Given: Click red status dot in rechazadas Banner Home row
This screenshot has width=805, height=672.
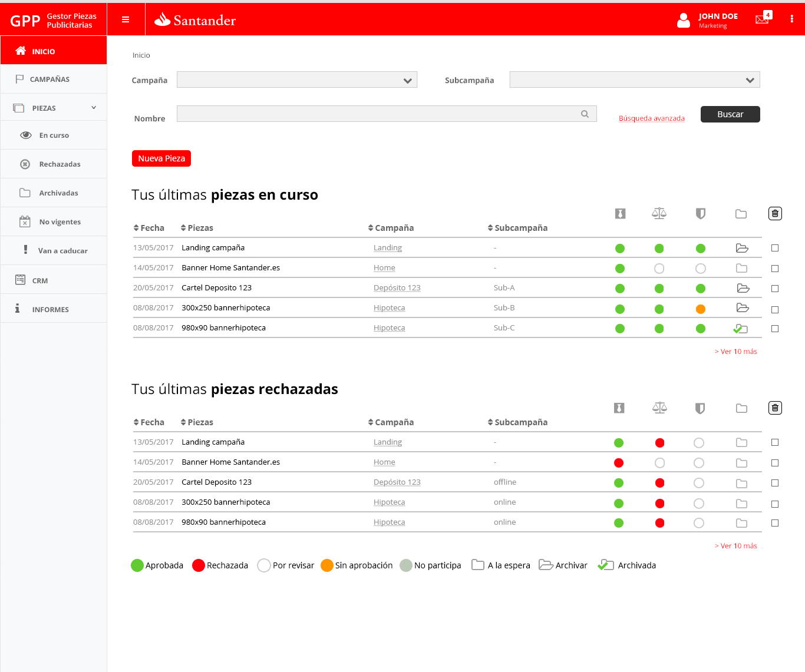Looking at the screenshot, I should 619,463.
